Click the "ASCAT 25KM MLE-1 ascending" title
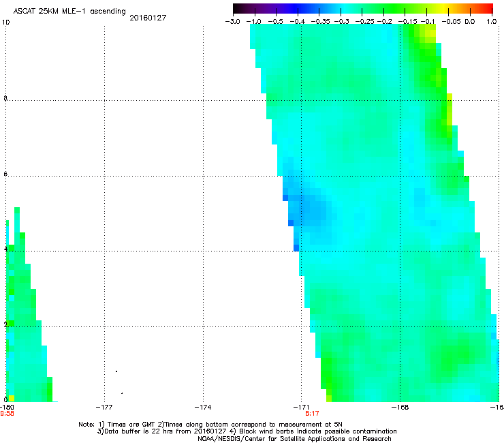 (x=69, y=12)
